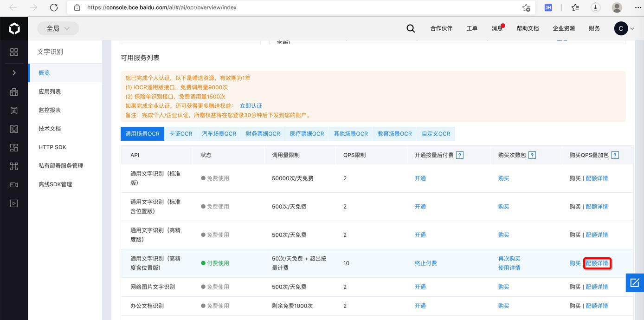This screenshot has height=320, width=644.
Task: Select 离线SDK管理 in the sidebar
Action: [x=65, y=184]
